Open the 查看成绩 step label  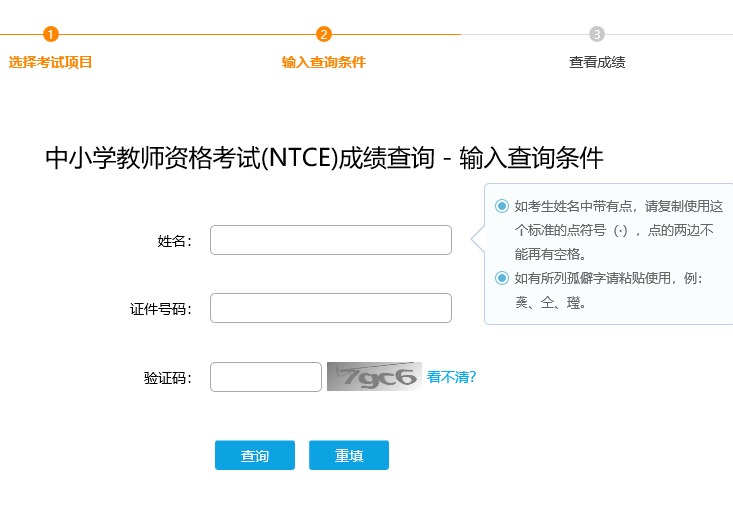(597, 62)
